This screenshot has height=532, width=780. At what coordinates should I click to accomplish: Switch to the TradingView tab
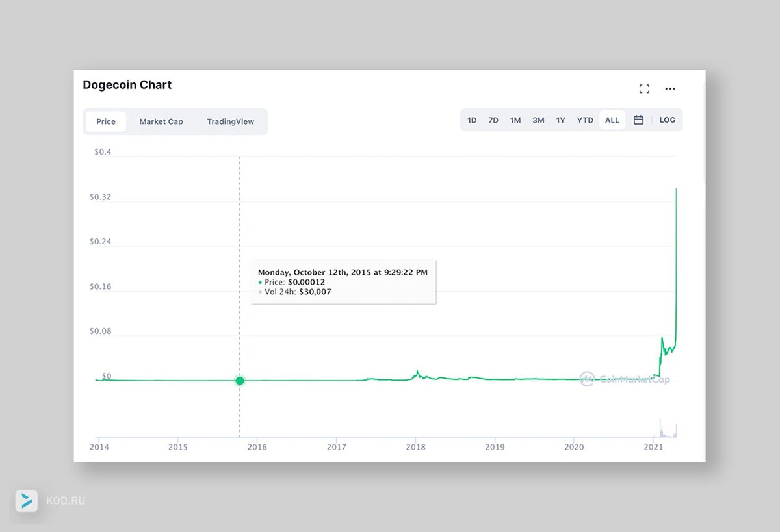(231, 121)
